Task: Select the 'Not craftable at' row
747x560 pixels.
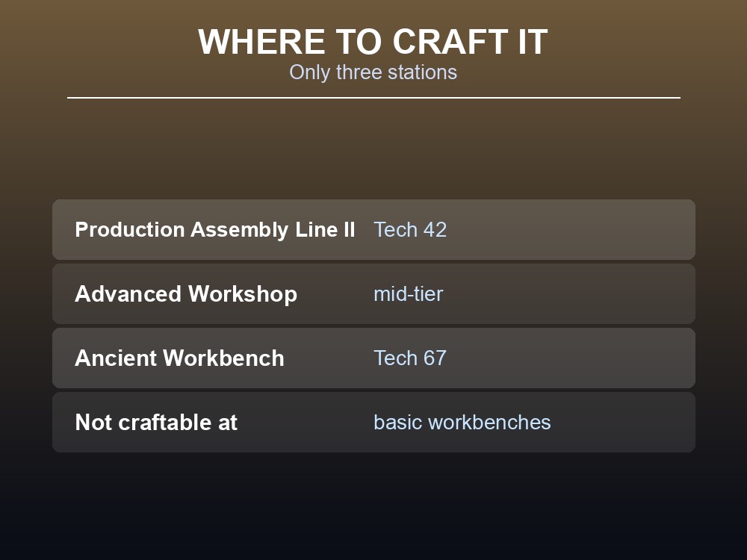Action: pos(373,423)
